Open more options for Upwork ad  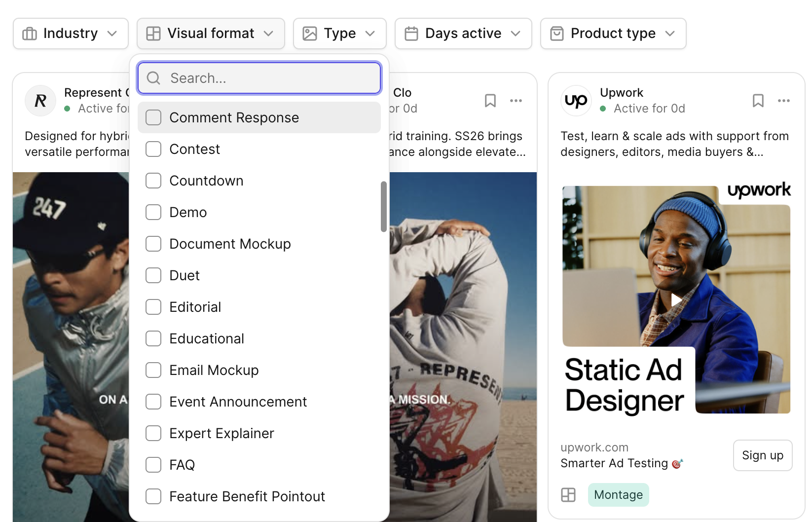tap(784, 101)
